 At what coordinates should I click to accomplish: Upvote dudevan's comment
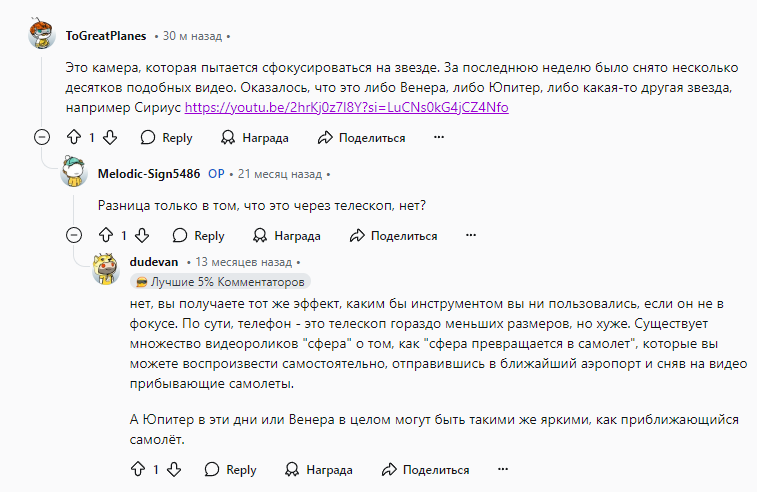tap(138, 469)
